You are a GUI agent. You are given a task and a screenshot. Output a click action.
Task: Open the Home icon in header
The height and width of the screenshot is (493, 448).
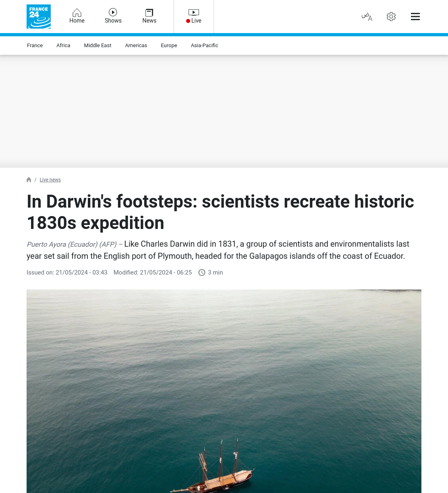(x=77, y=12)
